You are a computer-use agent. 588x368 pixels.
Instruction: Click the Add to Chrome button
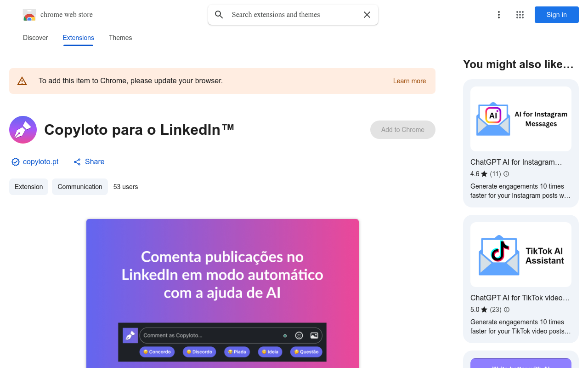[x=403, y=130]
